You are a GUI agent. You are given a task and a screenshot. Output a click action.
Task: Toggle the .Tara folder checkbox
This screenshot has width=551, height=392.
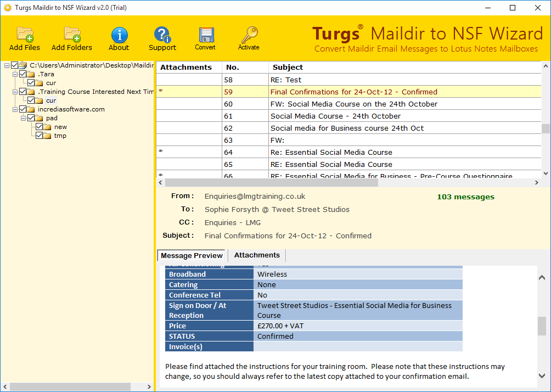[23, 74]
